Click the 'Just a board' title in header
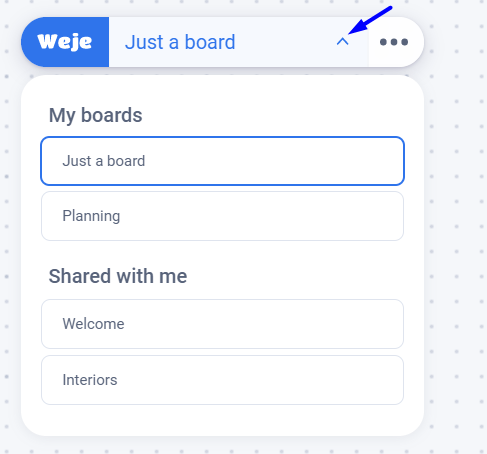 (x=180, y=42)
